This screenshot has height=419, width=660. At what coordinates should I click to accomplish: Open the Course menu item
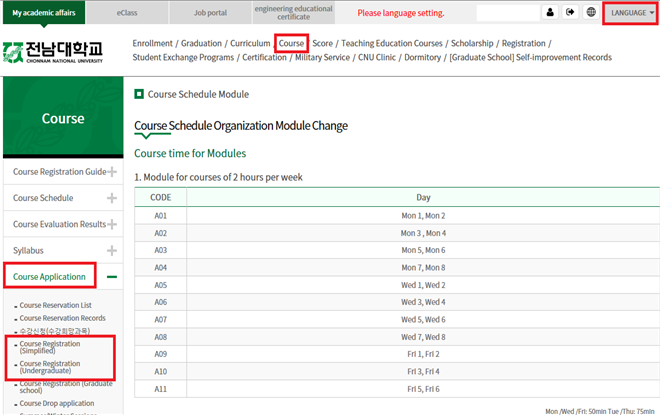coord(291,43)
